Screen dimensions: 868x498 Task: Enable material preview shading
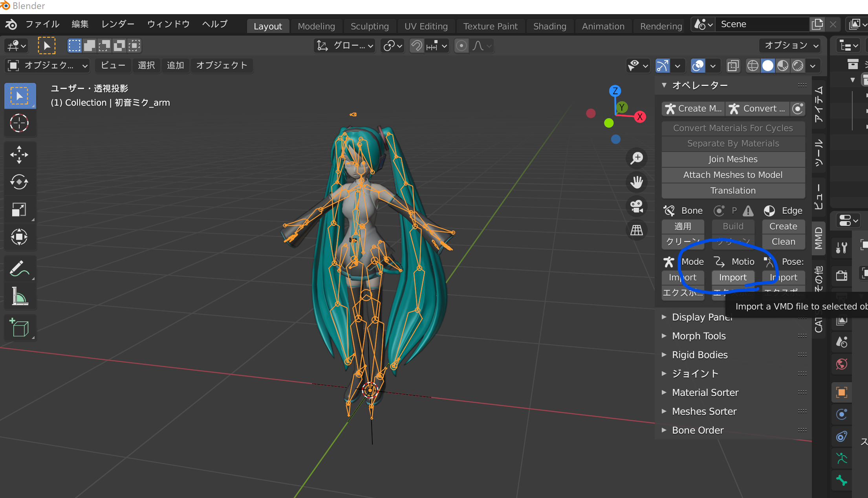point(782,66)
